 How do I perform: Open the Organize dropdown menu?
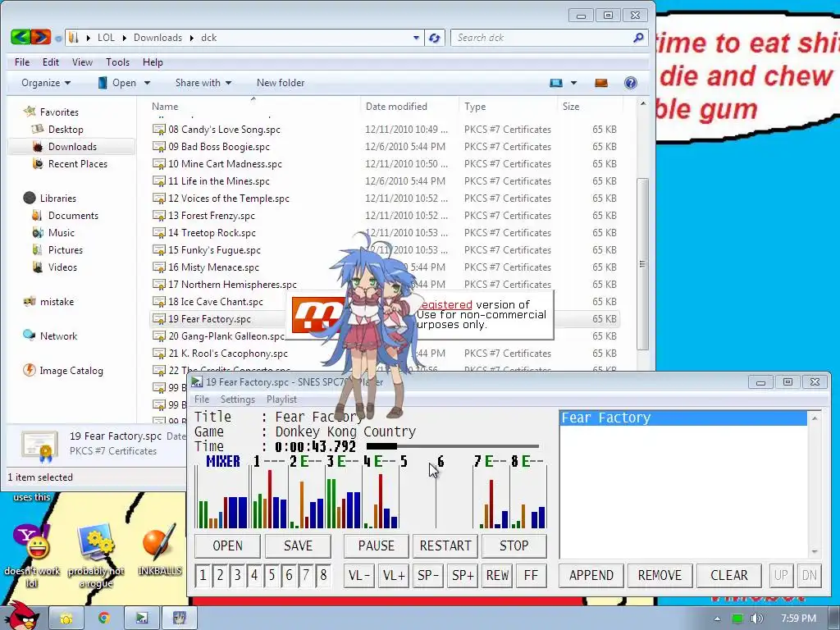(x=46, y=83)
